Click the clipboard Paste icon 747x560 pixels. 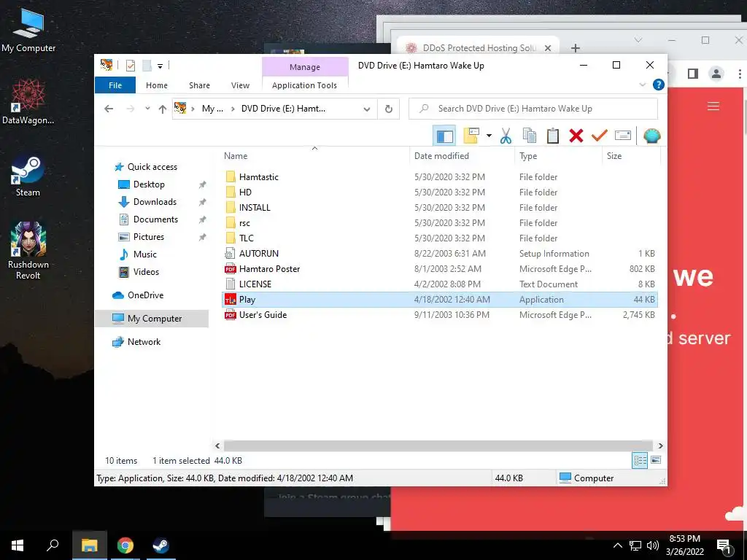point(553,136)
